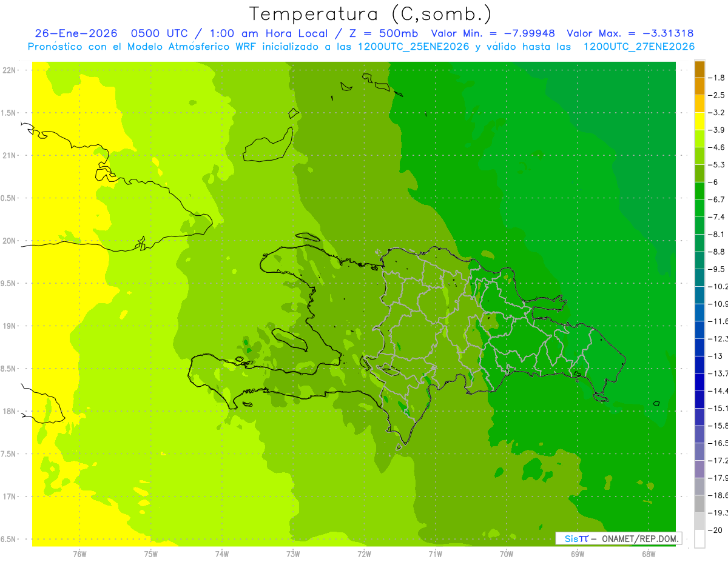Select the "Valor Min. = -7.99948" value
728x562 pixels.
tap(493, 33)
